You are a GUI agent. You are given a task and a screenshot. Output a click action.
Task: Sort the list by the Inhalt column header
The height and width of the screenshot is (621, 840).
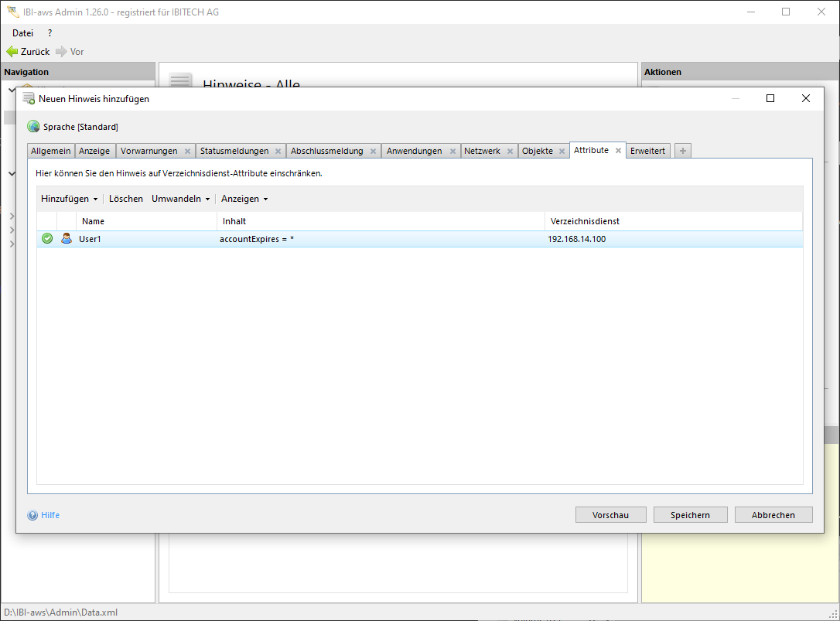379,221
